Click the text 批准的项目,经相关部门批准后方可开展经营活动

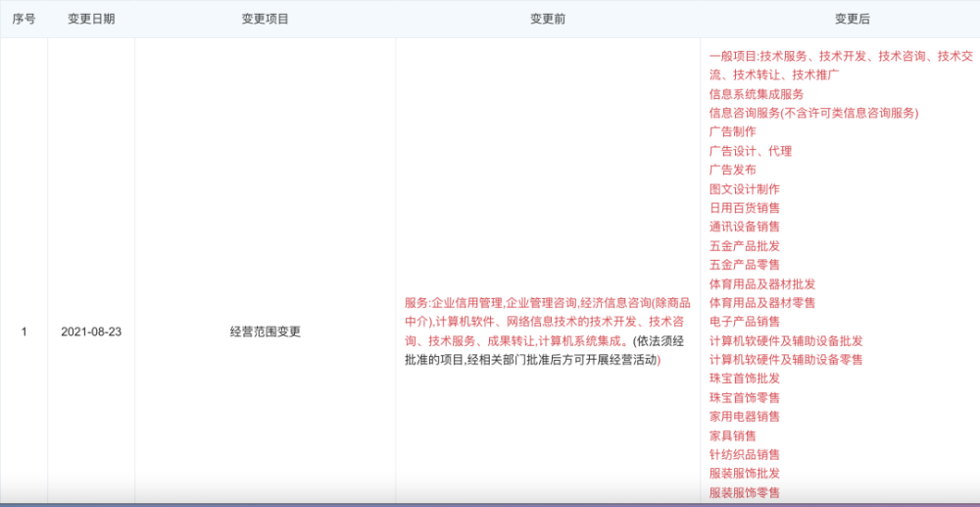click(531, 361)
